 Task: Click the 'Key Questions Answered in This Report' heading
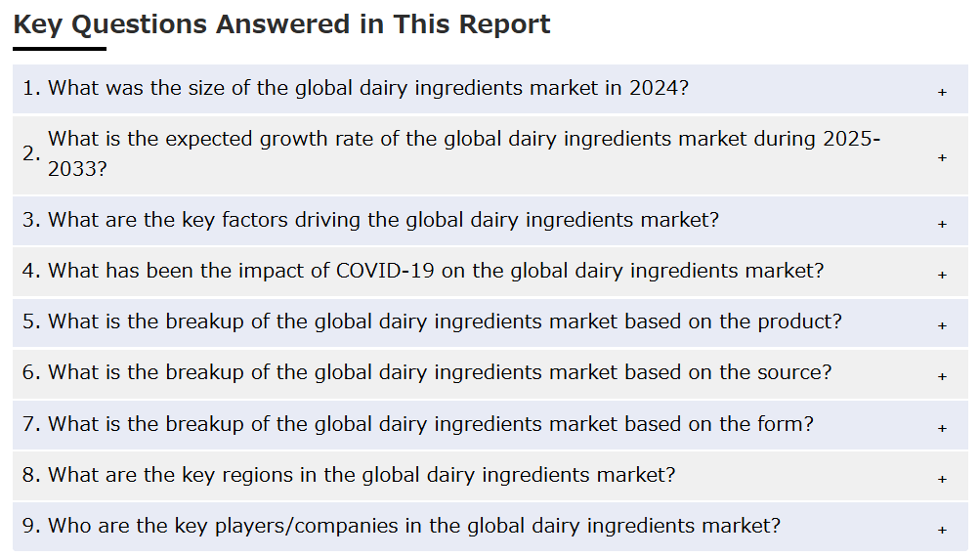[281, 25]
